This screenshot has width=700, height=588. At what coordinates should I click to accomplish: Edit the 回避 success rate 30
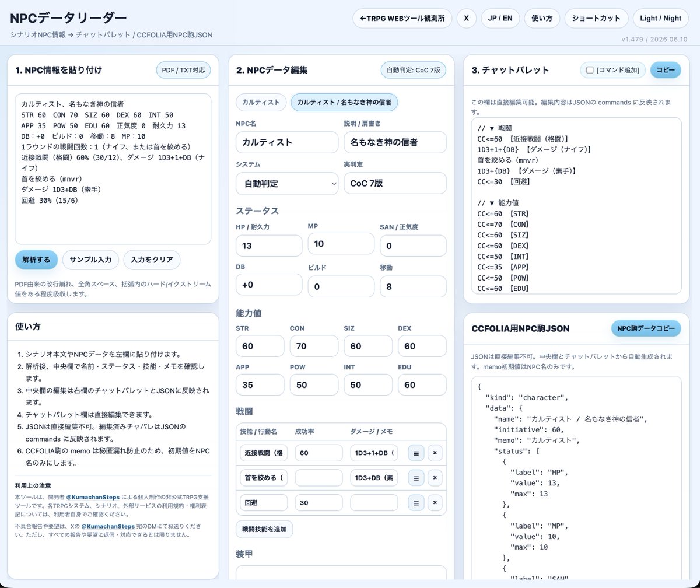click(x=319, y=502)
